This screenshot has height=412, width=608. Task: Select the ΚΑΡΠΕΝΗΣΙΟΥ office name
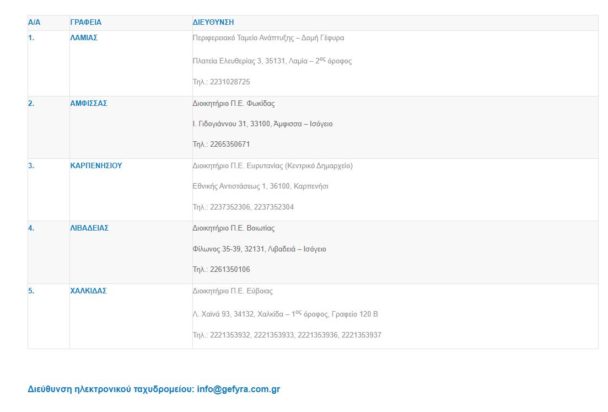click(x=96, y=166)
